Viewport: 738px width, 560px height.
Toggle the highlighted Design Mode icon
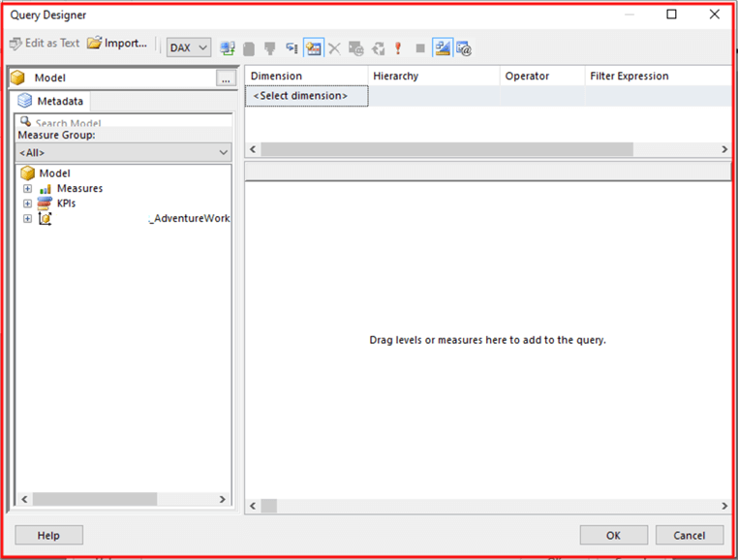(x=443, y=48)
